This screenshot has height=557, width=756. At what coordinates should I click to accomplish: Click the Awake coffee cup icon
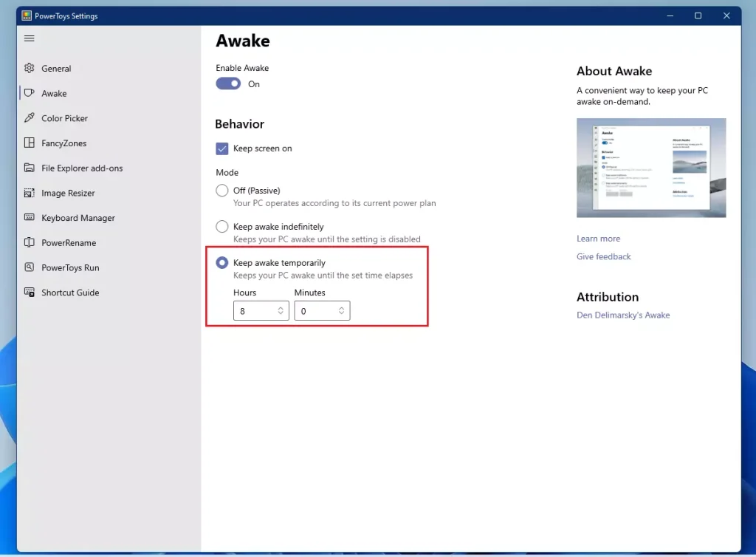click(x=30, y=93)
